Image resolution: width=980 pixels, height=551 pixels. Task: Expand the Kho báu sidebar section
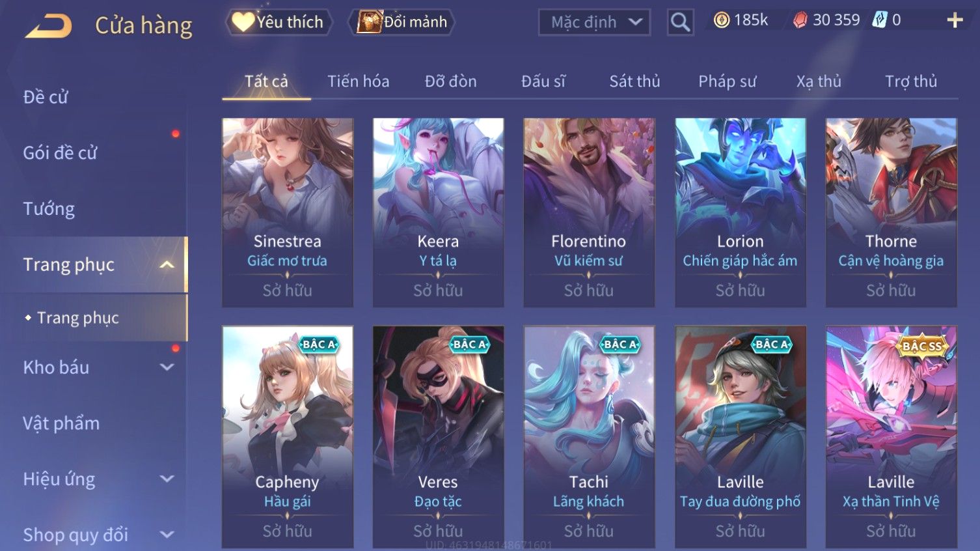167,367
